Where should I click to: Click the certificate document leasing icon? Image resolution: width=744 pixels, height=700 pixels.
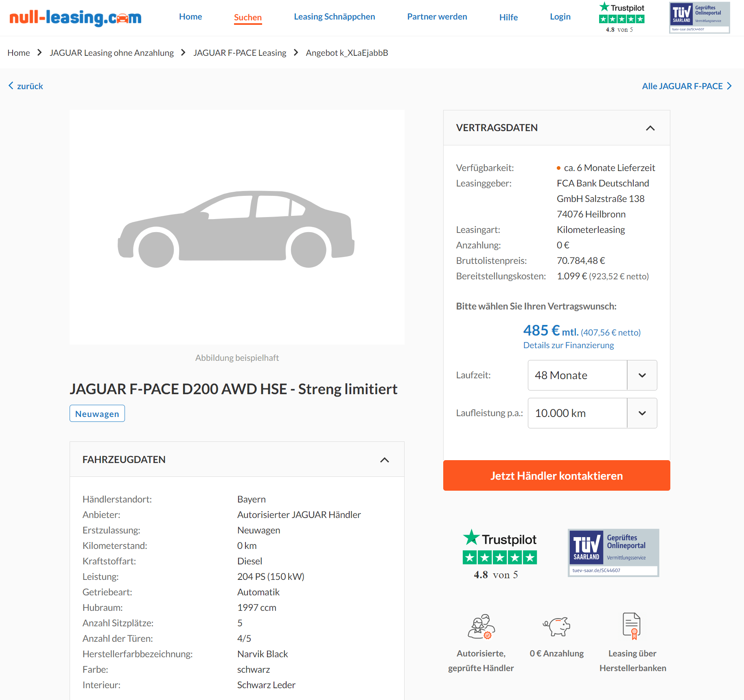point(632,626)
